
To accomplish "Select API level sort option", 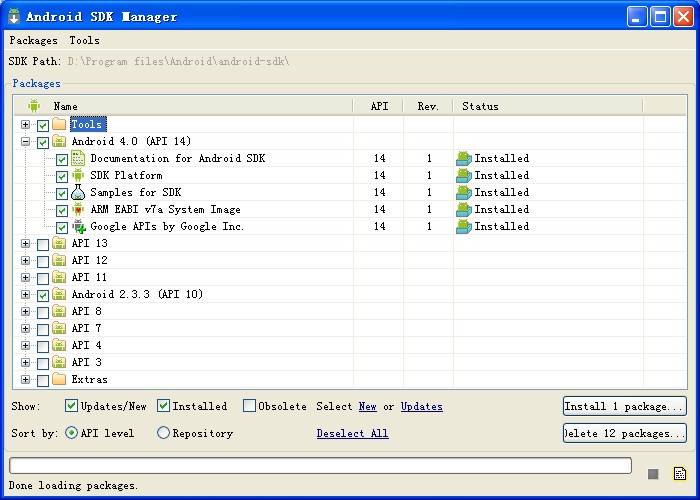I will (x=71, y=433).
